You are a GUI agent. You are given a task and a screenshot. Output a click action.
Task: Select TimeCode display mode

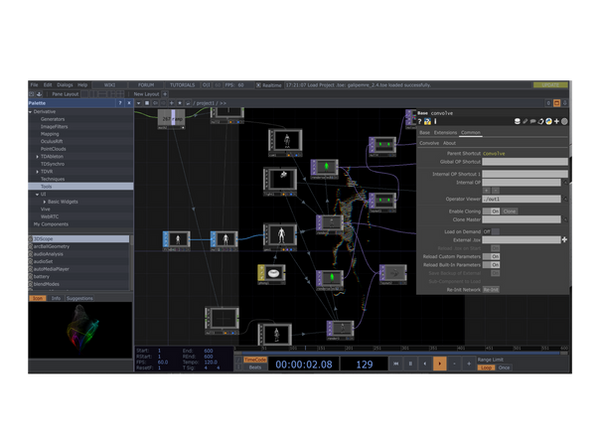(255, 360)
